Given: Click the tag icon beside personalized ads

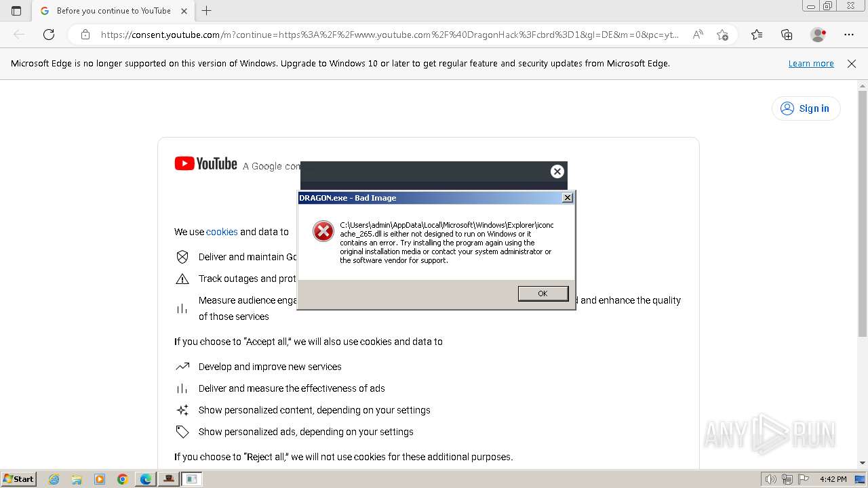Looking at the screenshot, I should coord(182,432).
